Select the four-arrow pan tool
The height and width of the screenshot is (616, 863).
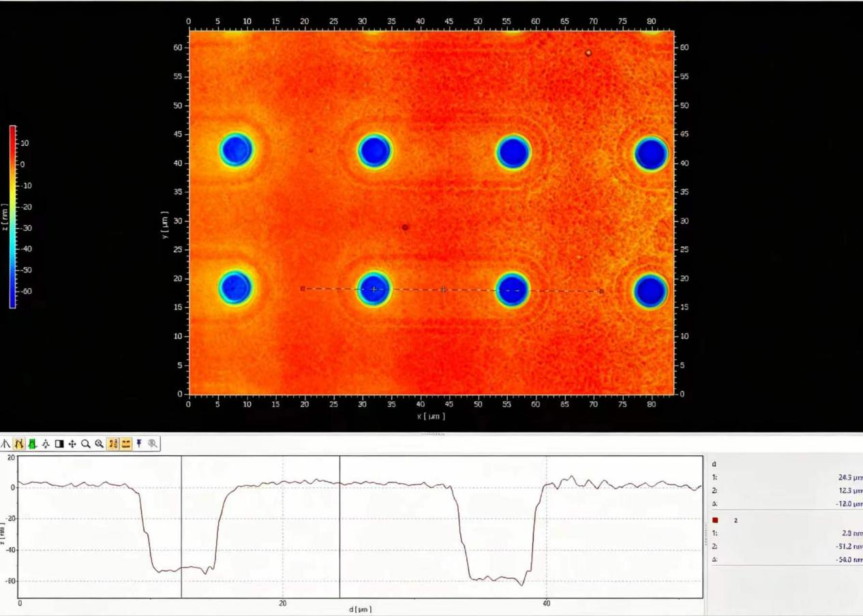click(x=72, y=444)
